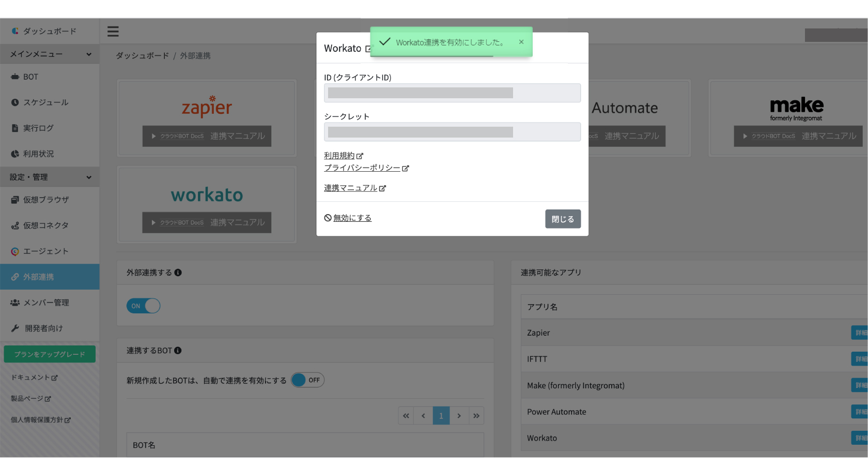Go to next page of BOT list
This screenshot has height=468, width=868.
[459, 416]
